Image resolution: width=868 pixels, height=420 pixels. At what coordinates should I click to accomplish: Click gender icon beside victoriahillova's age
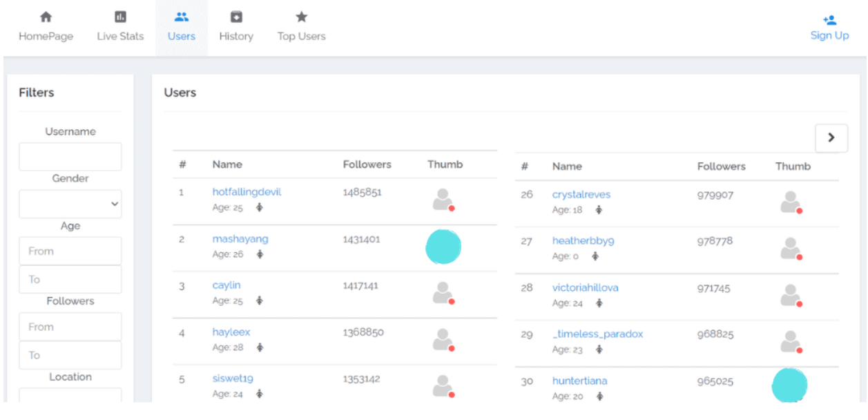(x=599, y=303)
